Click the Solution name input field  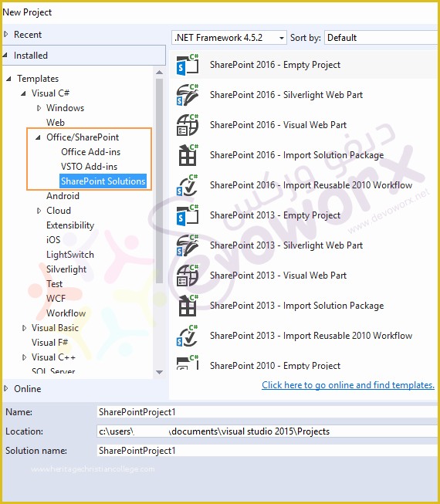pos(267,451)
